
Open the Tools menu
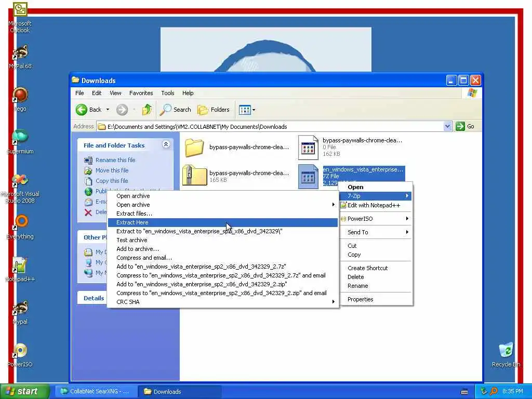pos(168,93)
